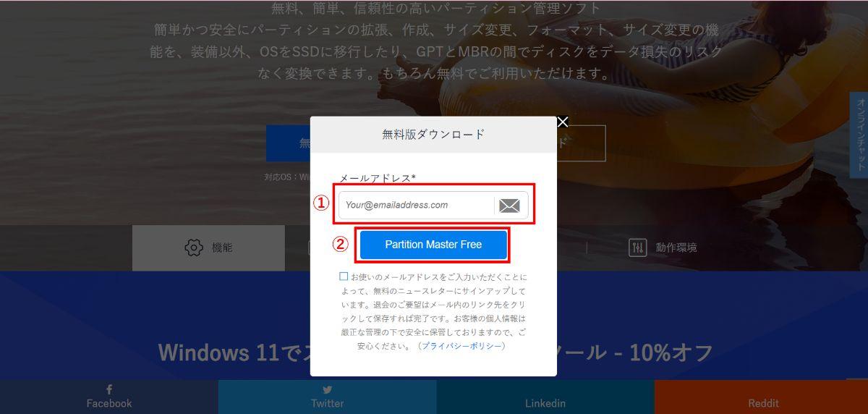Screen dimensions: 868x414
Task: Click the outlined button behind the dialog
Action: (581, 143)
